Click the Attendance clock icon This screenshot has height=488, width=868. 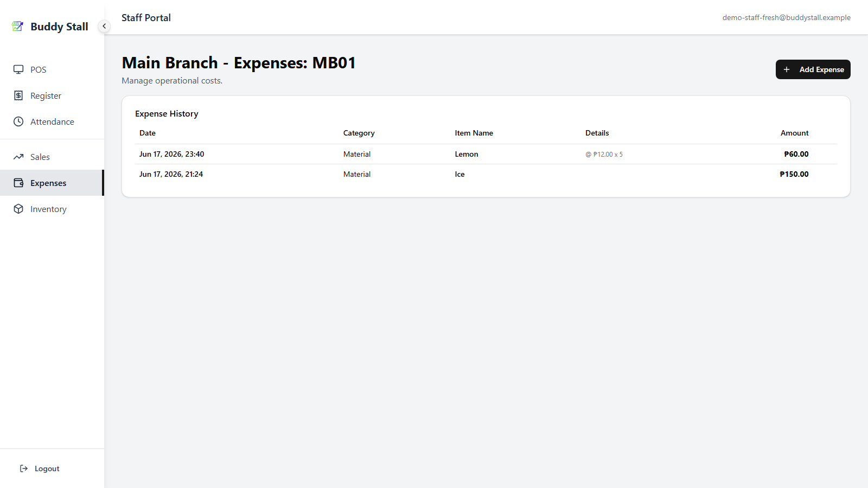(x=18, y=121)
